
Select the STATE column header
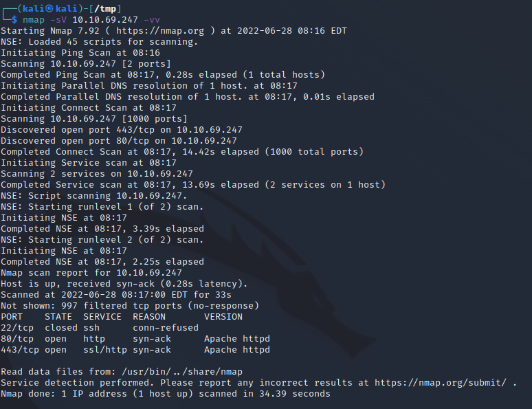click(x=58, y=317)
